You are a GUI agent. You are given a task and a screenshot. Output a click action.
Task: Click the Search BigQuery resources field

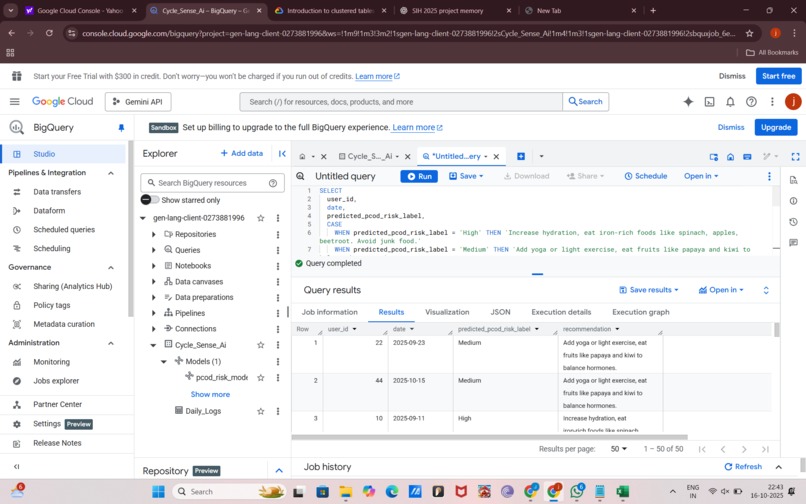tap(212, 183)
